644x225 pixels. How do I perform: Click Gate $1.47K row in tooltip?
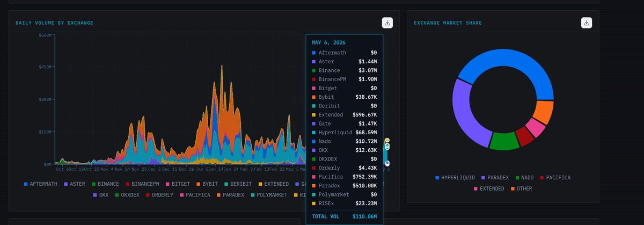(x=344, y=124)
